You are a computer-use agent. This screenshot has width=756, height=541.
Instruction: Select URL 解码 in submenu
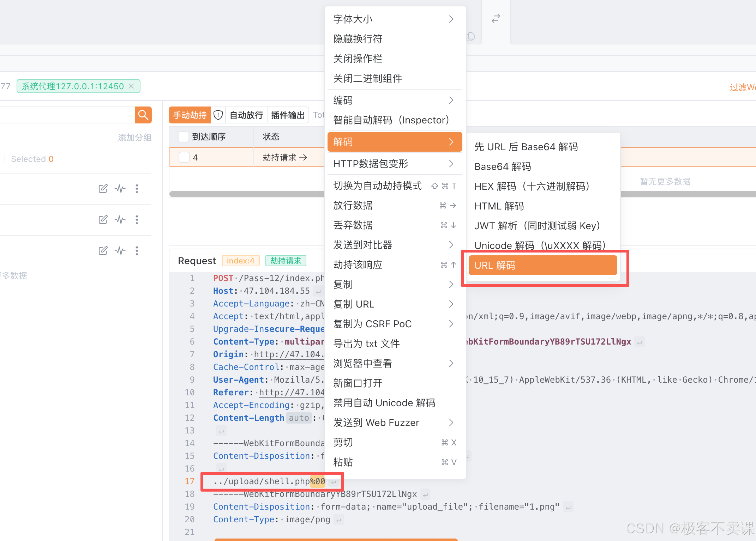(x=543, y=265)
